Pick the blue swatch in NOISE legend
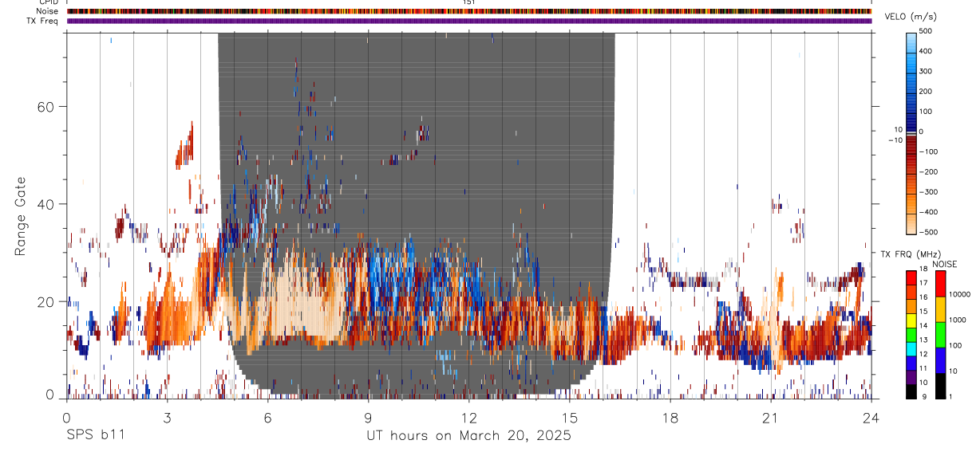This screenshot has width=980, height=452. (x=940, y=360)
